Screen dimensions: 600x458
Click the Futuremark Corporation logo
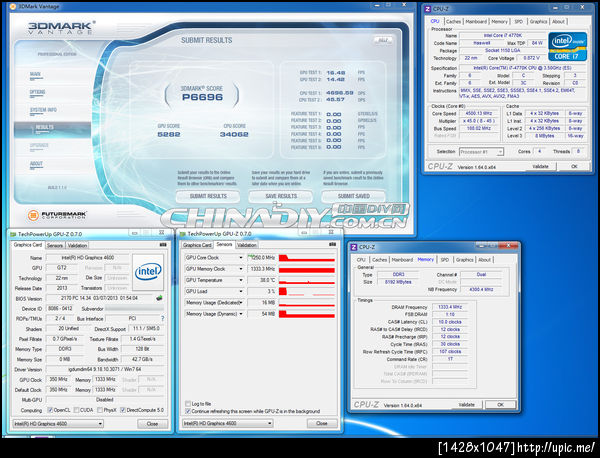[x=57, y=215]
